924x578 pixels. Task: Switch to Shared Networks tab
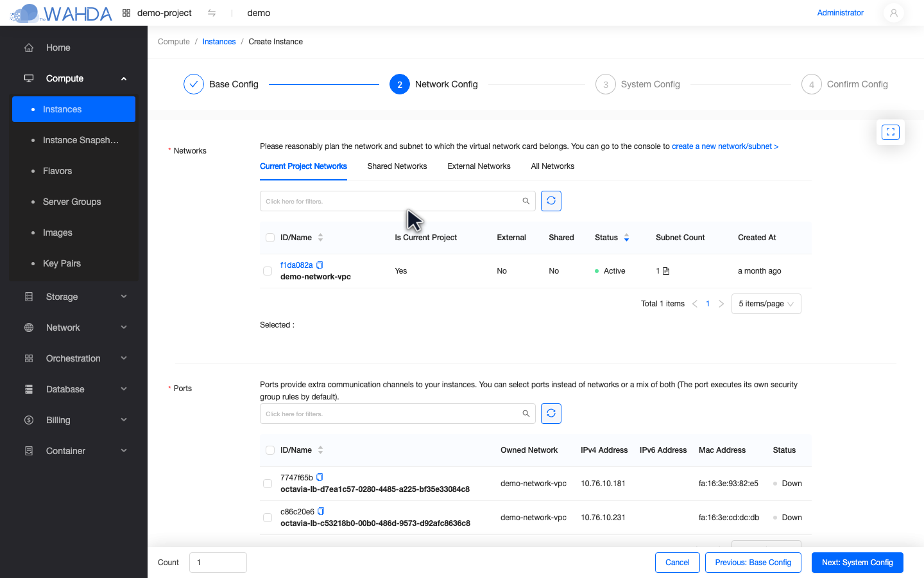pos(397,166)
